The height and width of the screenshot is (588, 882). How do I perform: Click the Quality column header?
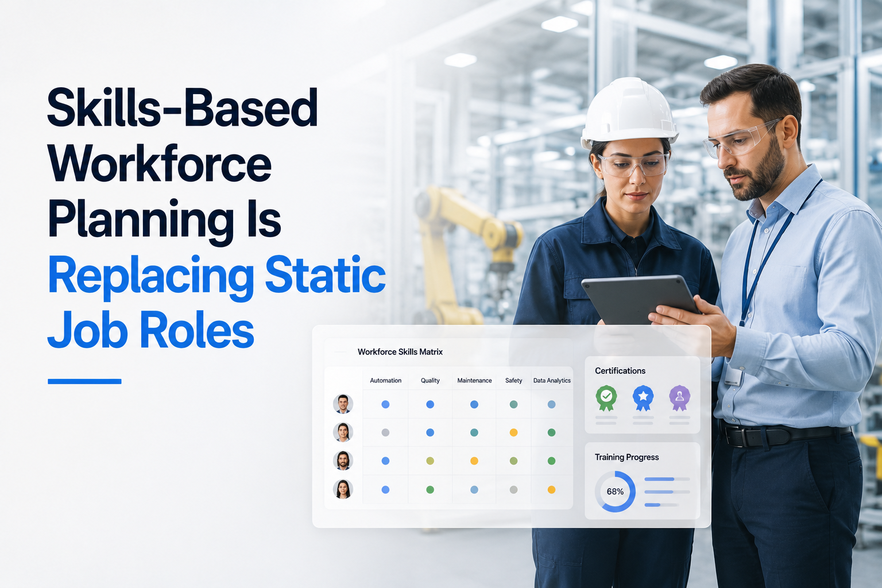point(430,380)
